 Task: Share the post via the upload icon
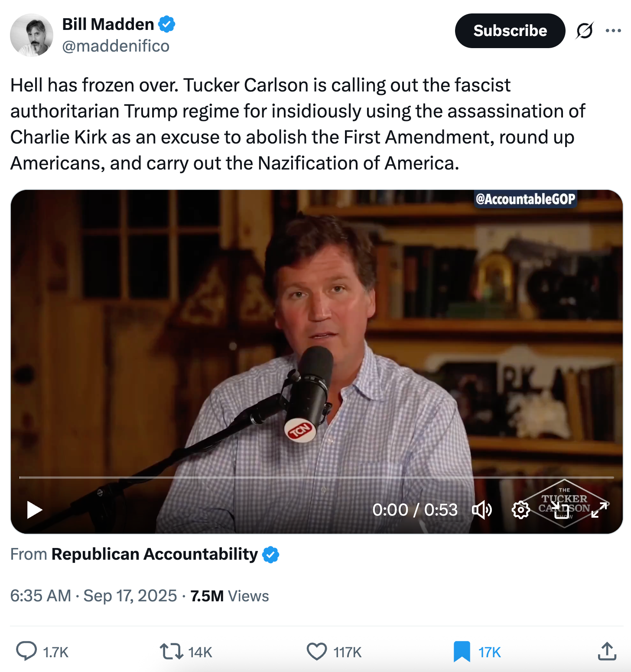click(607, 651)
